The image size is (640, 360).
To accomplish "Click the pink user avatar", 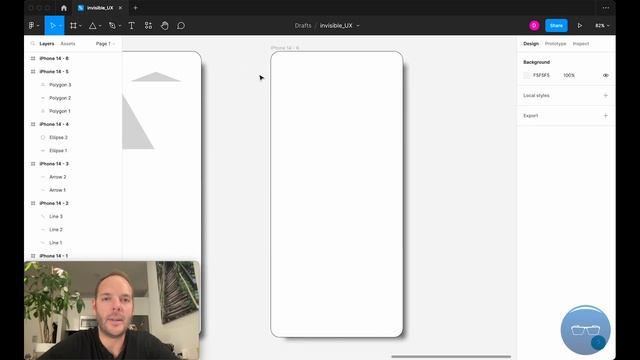I will pos(534,25).
